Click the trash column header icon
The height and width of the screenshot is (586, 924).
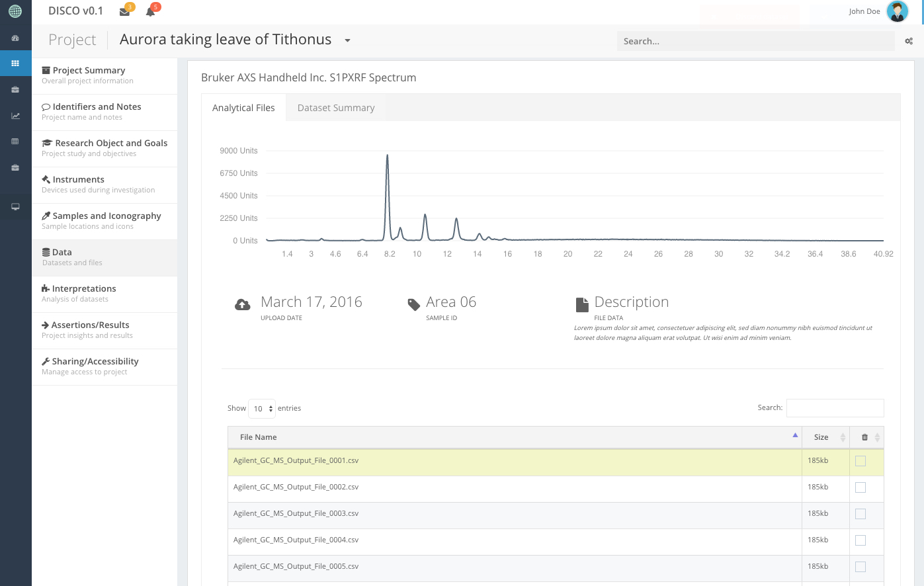(864, 437)
